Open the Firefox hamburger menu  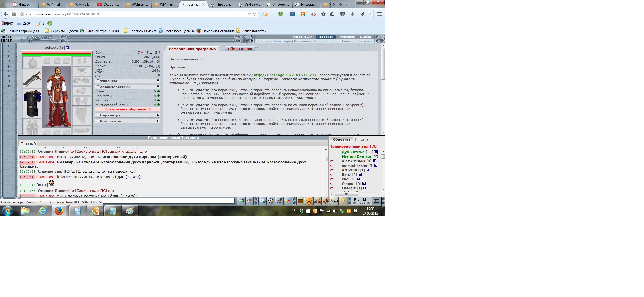click(x=380, y=14)
